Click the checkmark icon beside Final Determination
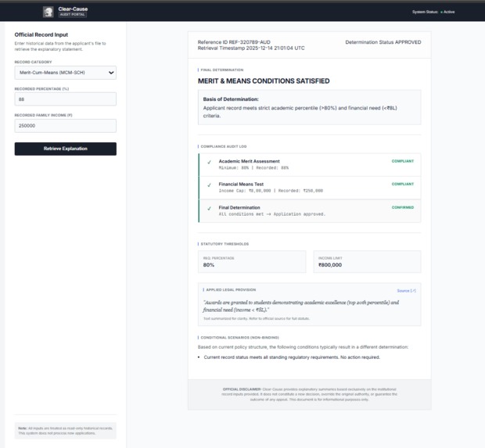Image resolution: width=485 pixels, height=448 pixels. coord(210,209)
